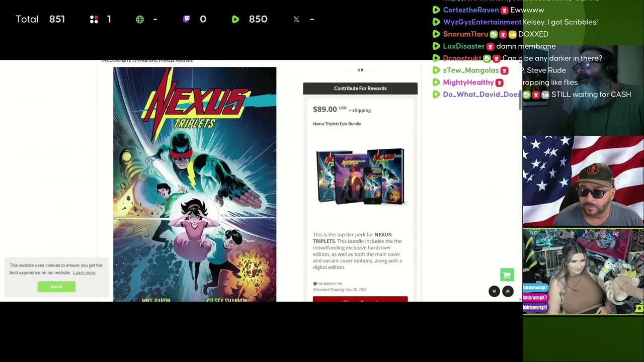Click the green verified badge after Snorum11aru

point(494,34)
